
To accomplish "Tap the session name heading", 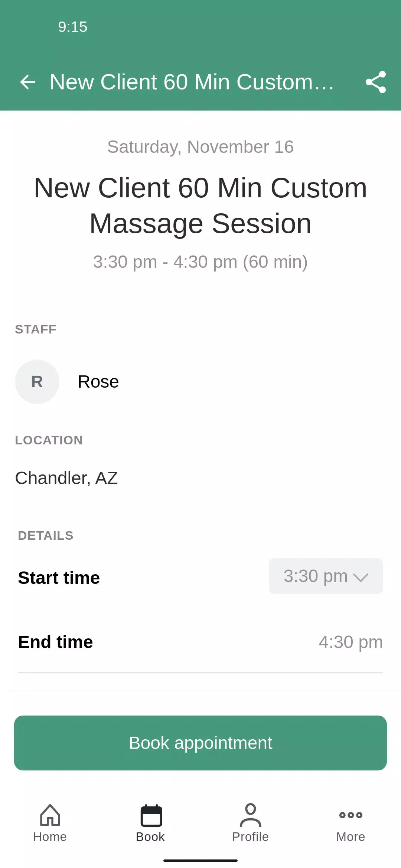I will [200, 206].
